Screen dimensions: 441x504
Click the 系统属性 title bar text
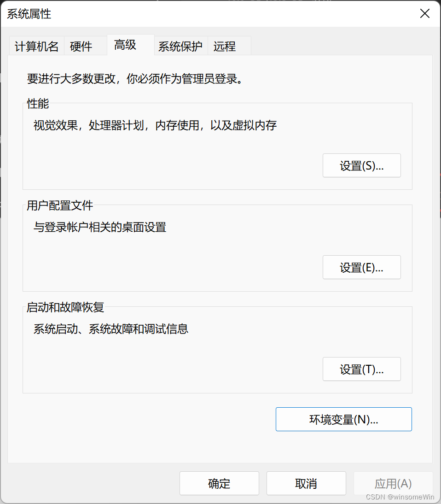pos(29,14)
